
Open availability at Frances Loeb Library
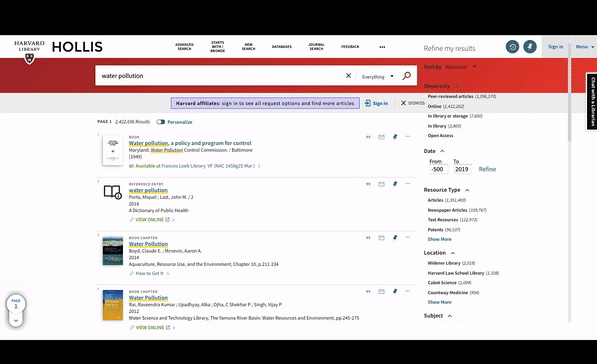click(195, 166)
